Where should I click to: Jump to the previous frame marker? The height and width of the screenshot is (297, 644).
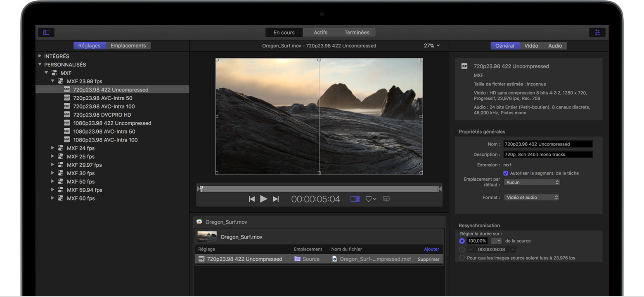pos(252,199)
